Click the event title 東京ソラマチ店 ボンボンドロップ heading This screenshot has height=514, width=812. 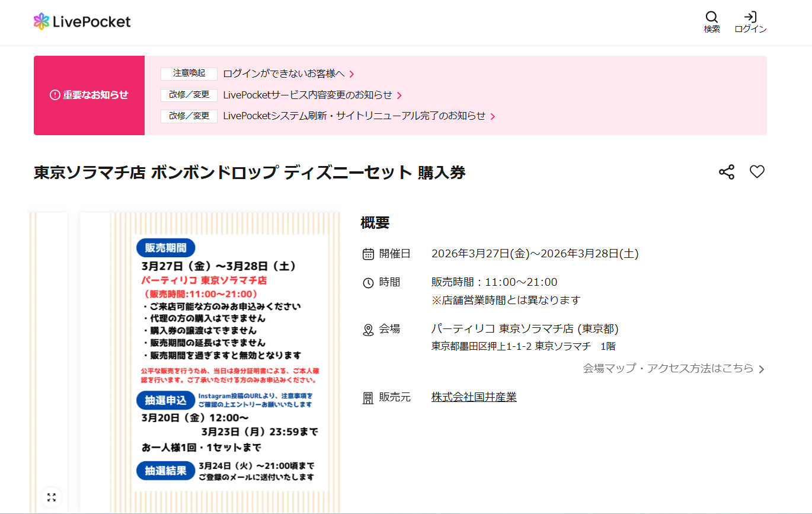click(x=250, y=172)
